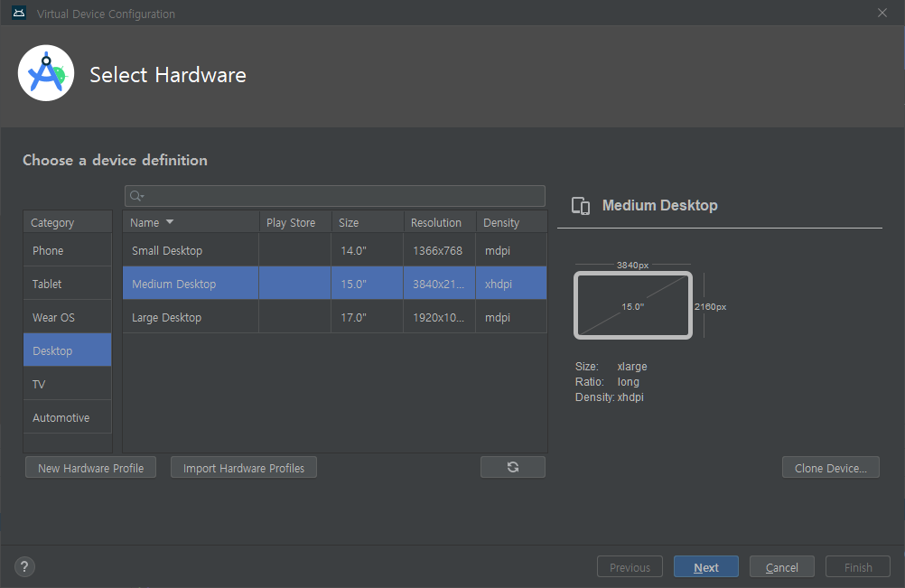Click the Android Studio logo in header
The width and height of the screenshot is (905, 588).
(46, 73)
